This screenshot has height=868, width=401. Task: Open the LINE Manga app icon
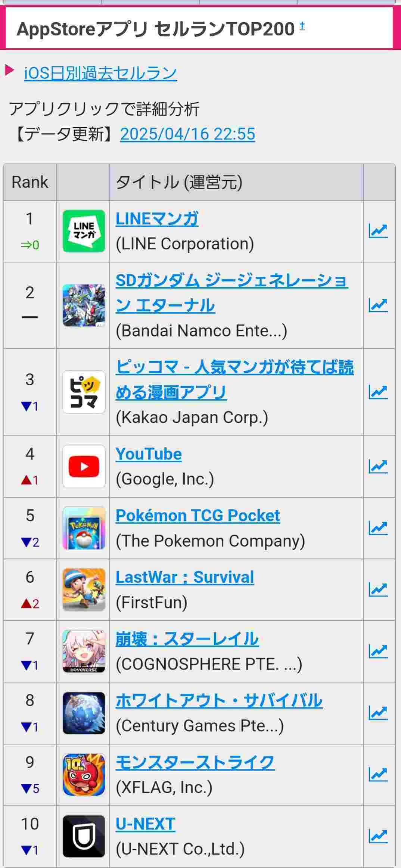coord(84,231)
